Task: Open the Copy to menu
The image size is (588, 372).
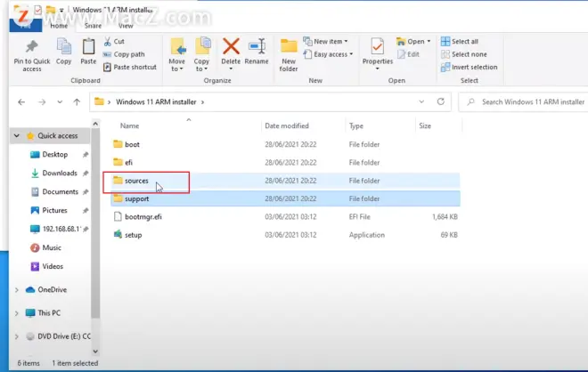Action: click(201, 54)
